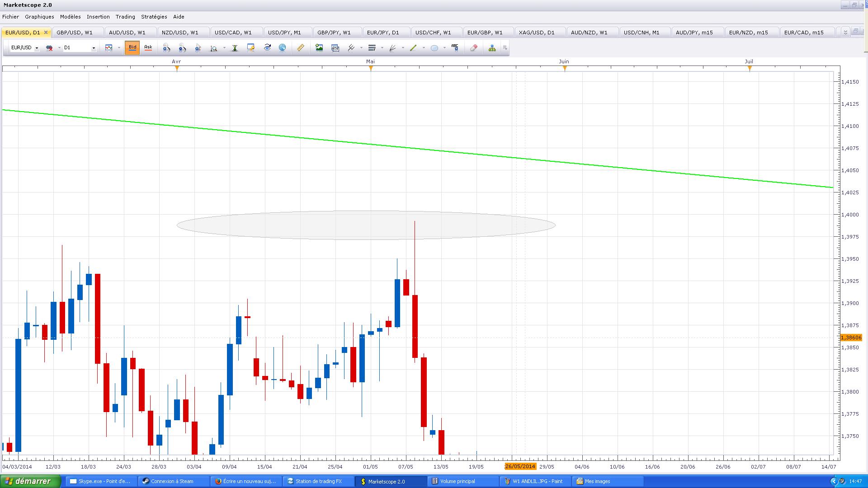This screenshot has height=488, width=868.
Task: Toggle Bid price display
Action: pos(132,47)
